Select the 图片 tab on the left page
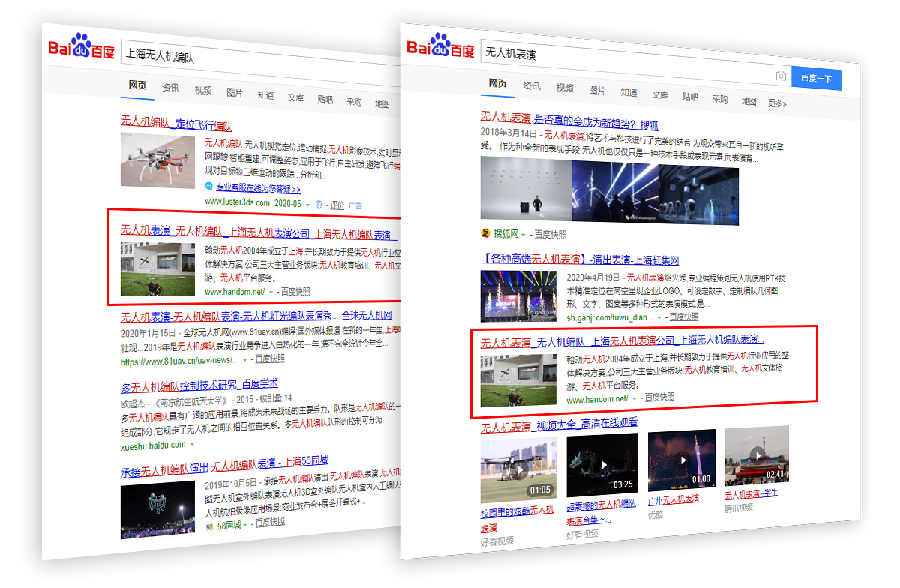The width and height of the screenshot is (900, 588). click(x=235, y=93)
